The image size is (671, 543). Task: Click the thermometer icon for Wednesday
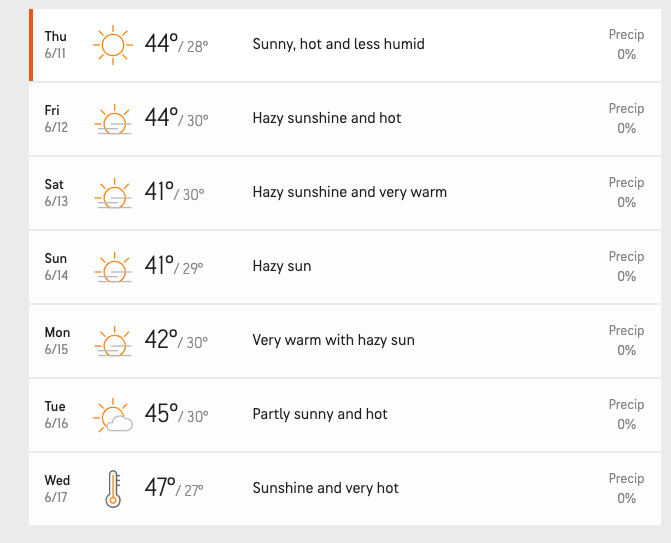113,489
